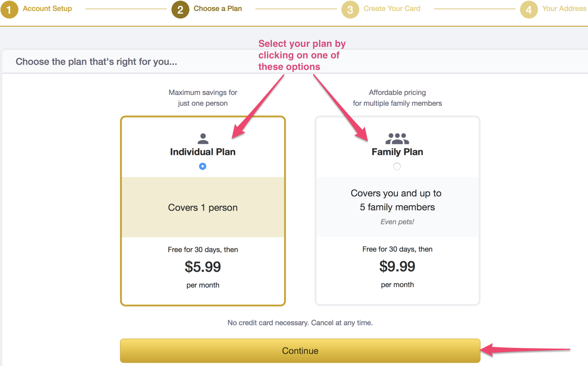Screen dimensions: 588x366
Task: Click the step 1 circle badge
Action: pos(9,9)
